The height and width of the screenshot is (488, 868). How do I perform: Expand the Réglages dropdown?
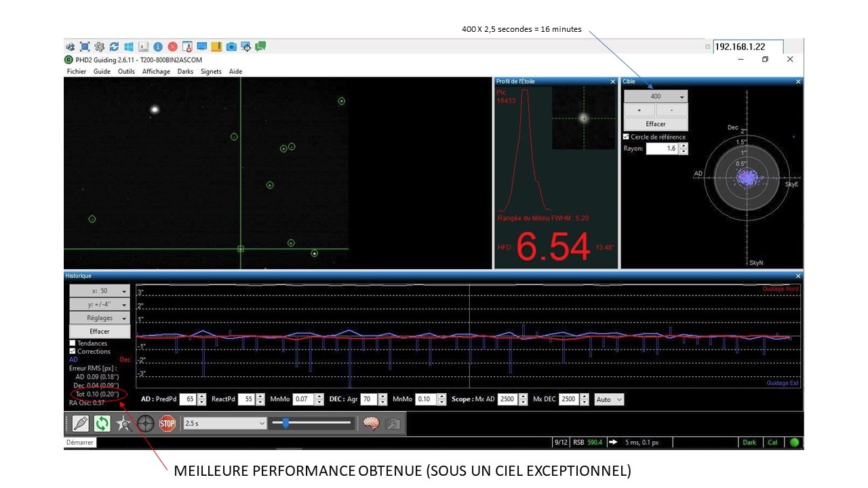coord(100,318)
